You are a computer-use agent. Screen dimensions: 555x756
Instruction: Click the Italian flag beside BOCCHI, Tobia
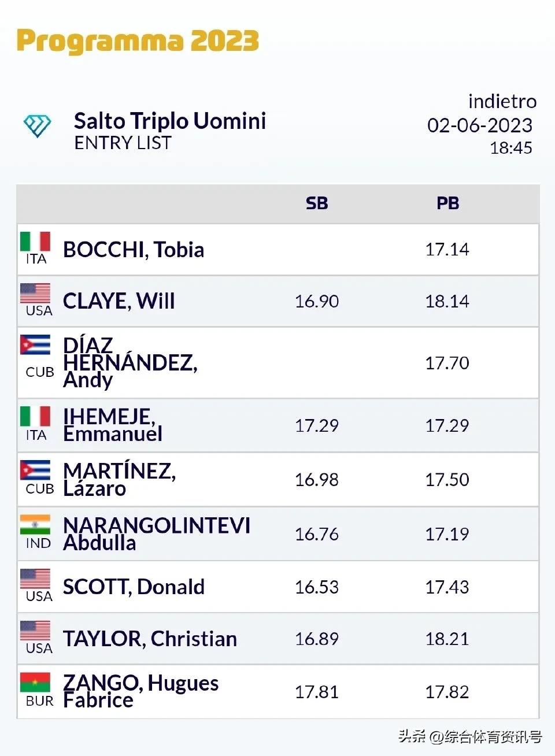click(35, 242)
